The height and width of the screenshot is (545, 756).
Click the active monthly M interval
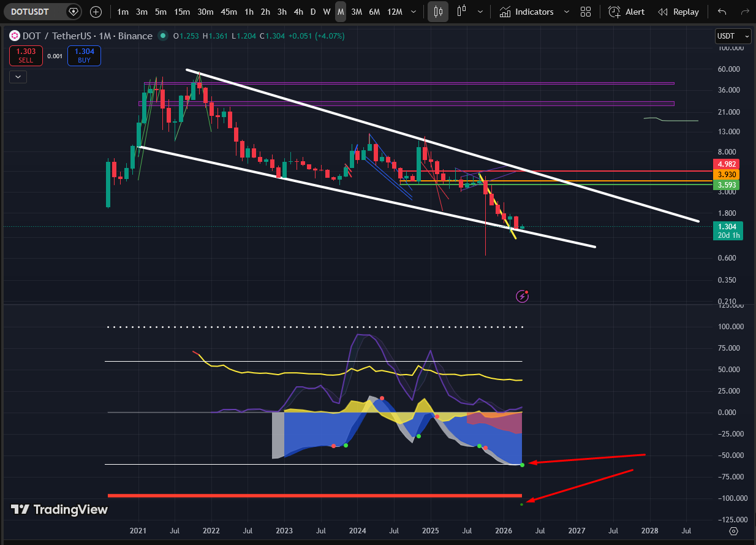[x=341, y=12]
